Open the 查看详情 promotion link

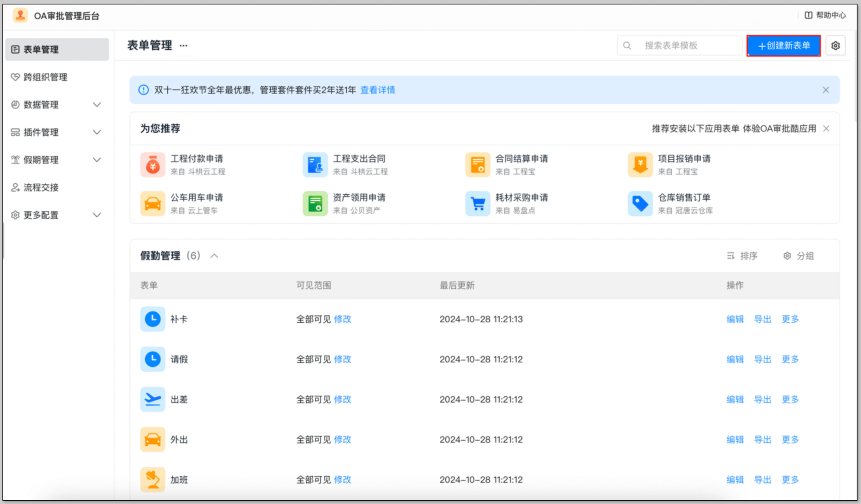coord(377,90)
